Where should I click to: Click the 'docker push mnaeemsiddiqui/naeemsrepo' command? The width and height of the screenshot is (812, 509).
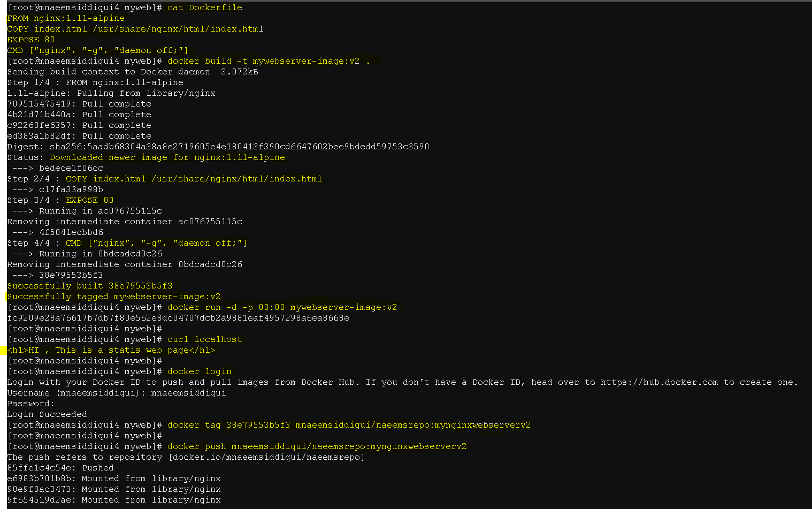click(x=317, y=446)
